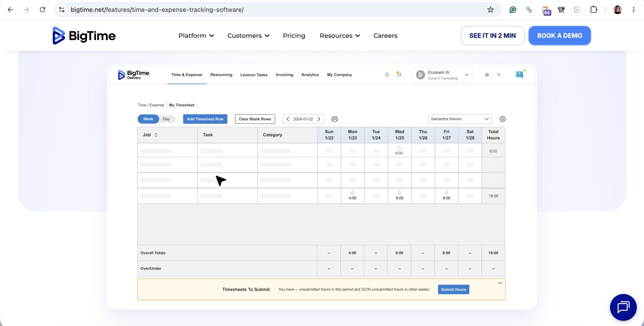
Task: Open the Careers page
Action: pyautogui.click(x=385, y=36)
